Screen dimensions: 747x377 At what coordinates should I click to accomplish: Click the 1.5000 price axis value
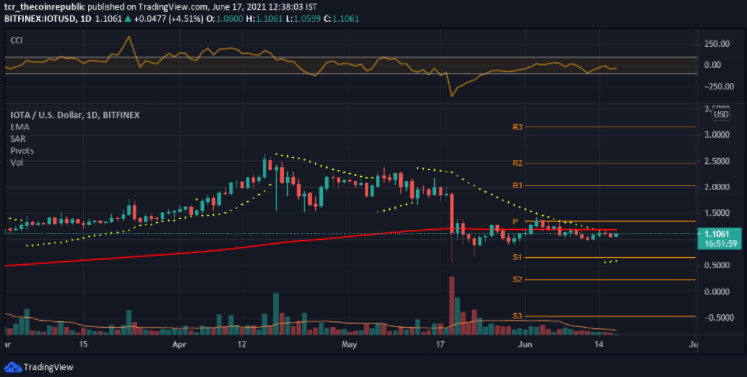click(717, 213)
